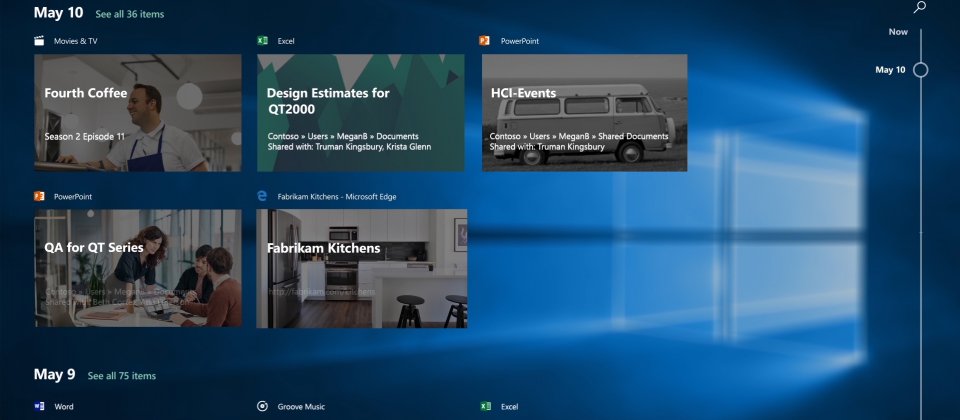This screenshot has width=960, height=420.
Task: Open the QA for QT Series card
Action: tap(138, 268)
